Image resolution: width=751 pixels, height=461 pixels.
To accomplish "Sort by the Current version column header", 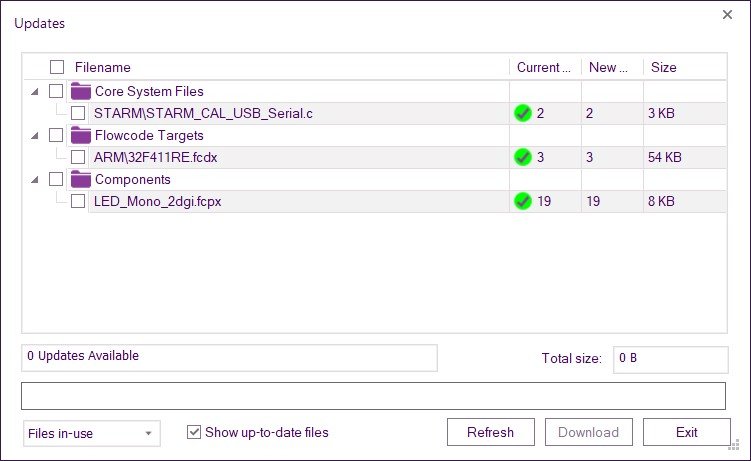I will point(545,67).
